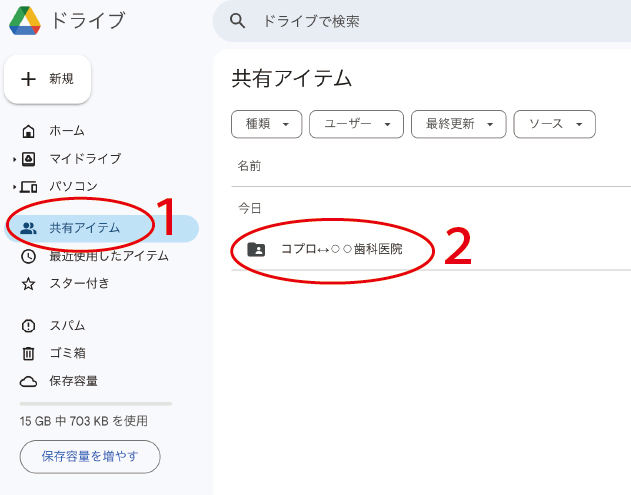Click the 保存容量を増やす button

pos(90,456)
